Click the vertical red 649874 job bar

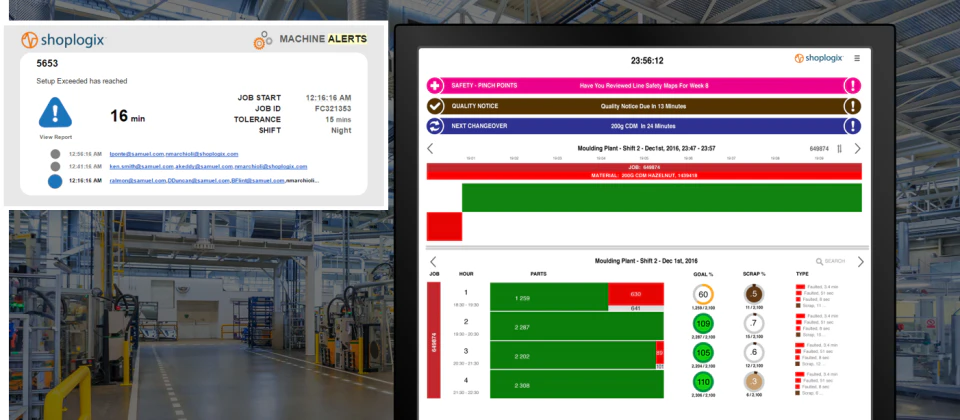433,340
